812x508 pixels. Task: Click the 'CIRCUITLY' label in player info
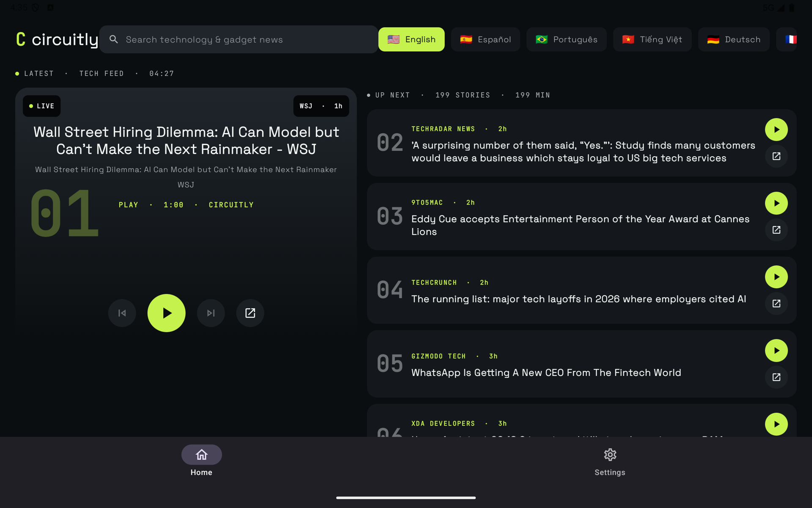(x=231, y=205)
